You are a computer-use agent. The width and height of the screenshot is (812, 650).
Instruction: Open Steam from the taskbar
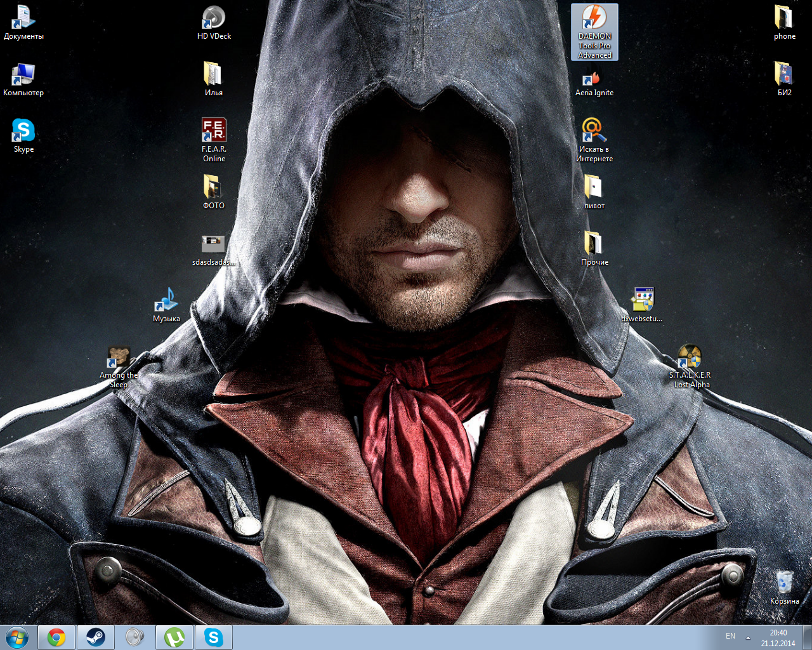[96, 637]
